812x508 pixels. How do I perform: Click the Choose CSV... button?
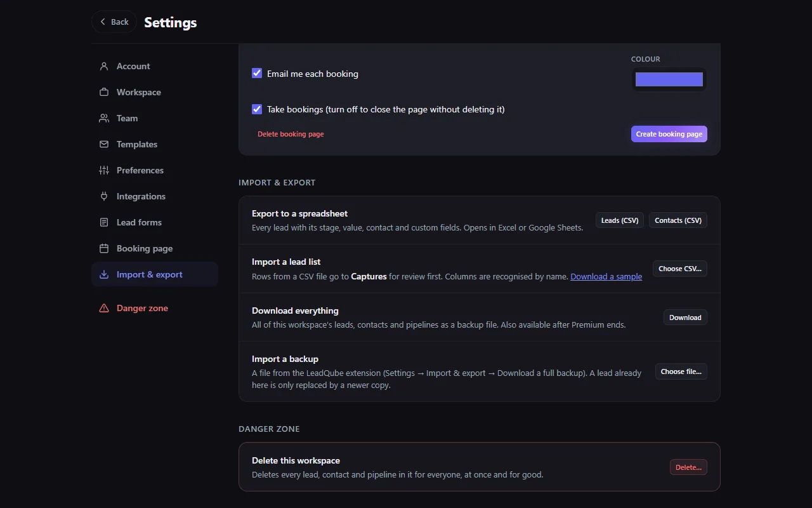pyautogui.click(x=680, y=269)
